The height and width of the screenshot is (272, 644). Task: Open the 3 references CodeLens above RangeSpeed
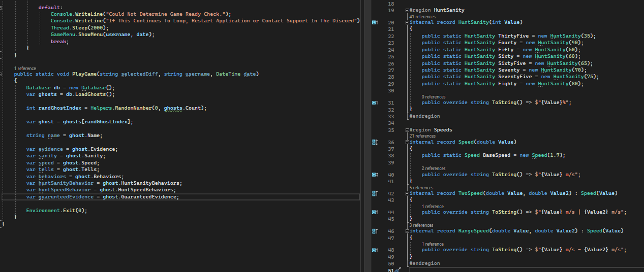(x=421, y=225)
